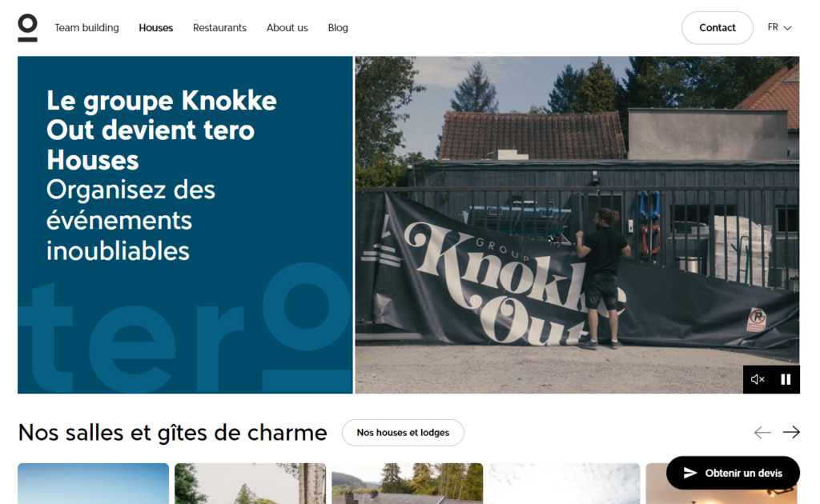This screenshot has width=820, height=504.
Task: Open the Team building menu
Action: click(86, 28)
